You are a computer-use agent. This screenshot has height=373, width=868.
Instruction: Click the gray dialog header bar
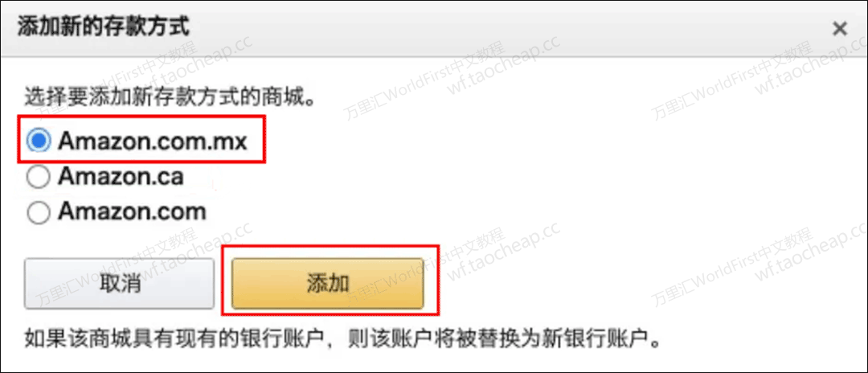434,28
